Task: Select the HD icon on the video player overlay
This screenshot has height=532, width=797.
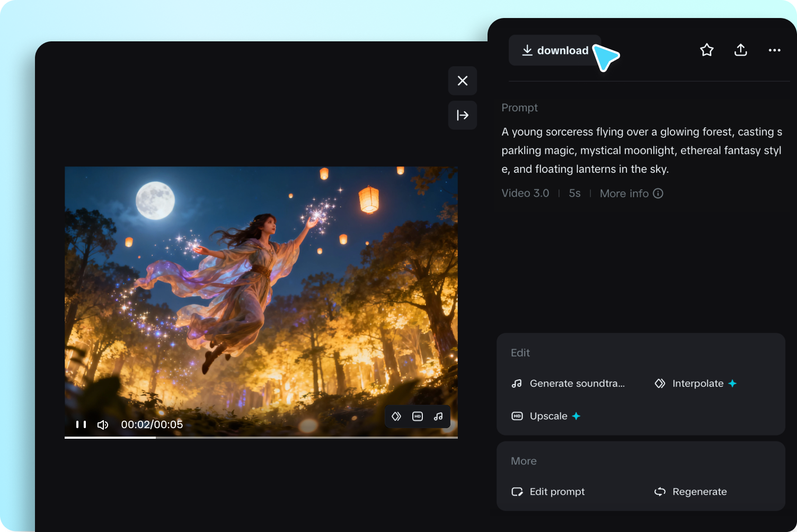Action: tap(418, 416)
